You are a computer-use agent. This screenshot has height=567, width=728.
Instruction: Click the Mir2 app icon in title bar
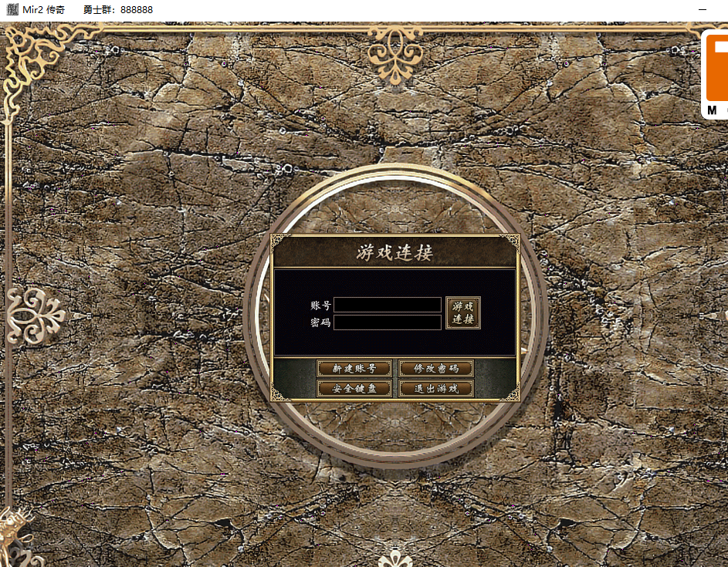tap(12, 9)
